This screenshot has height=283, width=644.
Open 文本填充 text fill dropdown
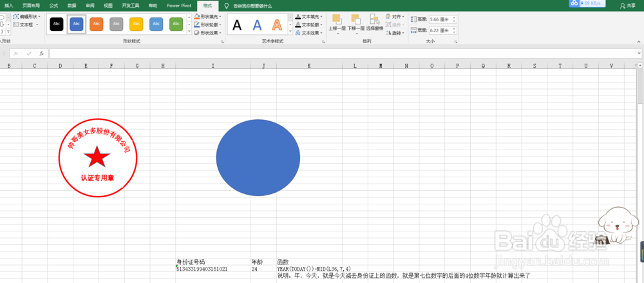(x=309, y=17)
